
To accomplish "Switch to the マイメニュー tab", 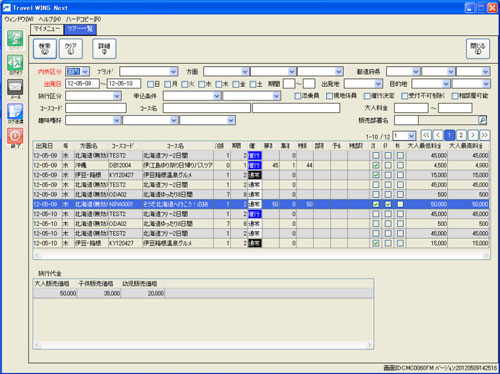I will point(47,29).
